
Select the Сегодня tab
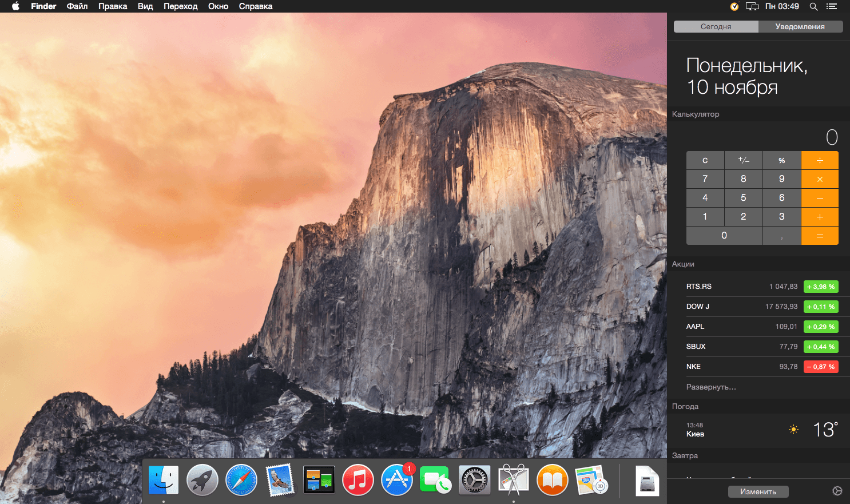click(x=716, y=27)
